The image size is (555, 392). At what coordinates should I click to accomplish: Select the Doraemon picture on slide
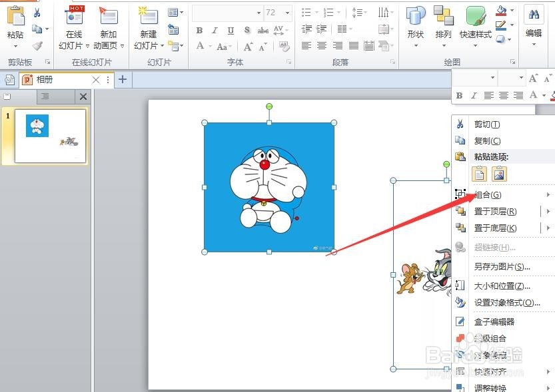tap(269, 187)
